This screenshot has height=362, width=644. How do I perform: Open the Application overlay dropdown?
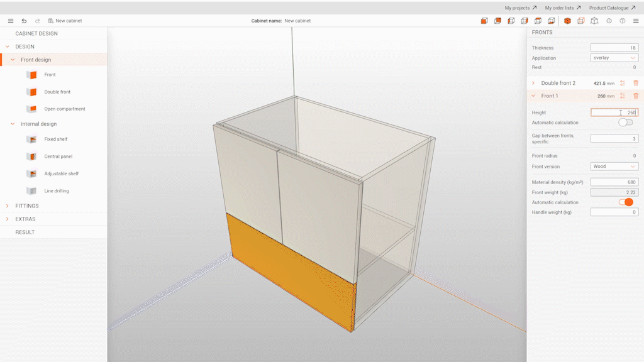614,57
